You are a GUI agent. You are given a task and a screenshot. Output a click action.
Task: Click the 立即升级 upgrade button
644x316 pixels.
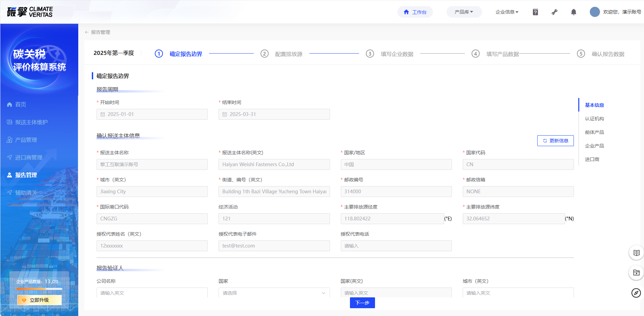click(x=39, y=300)
